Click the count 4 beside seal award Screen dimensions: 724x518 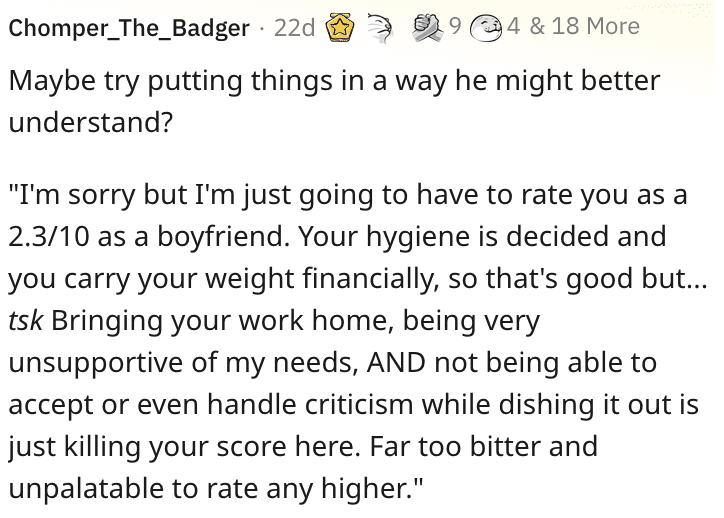pos(513,26)
